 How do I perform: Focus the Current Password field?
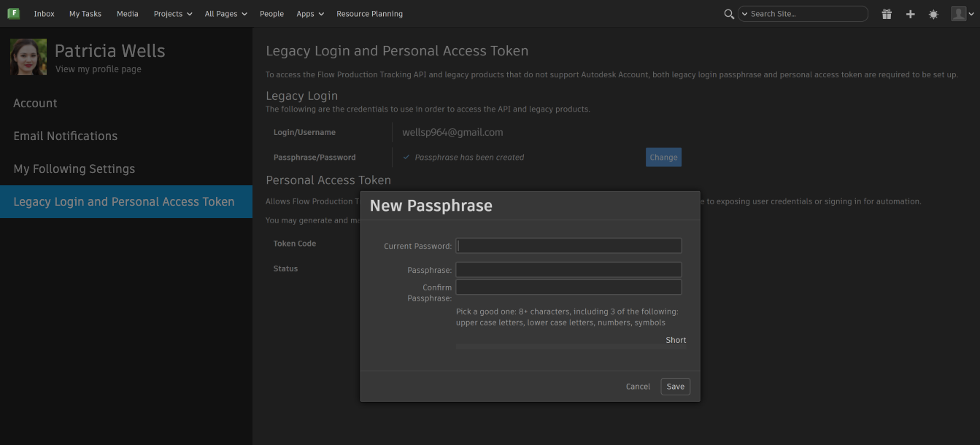[x=568, y=246]
